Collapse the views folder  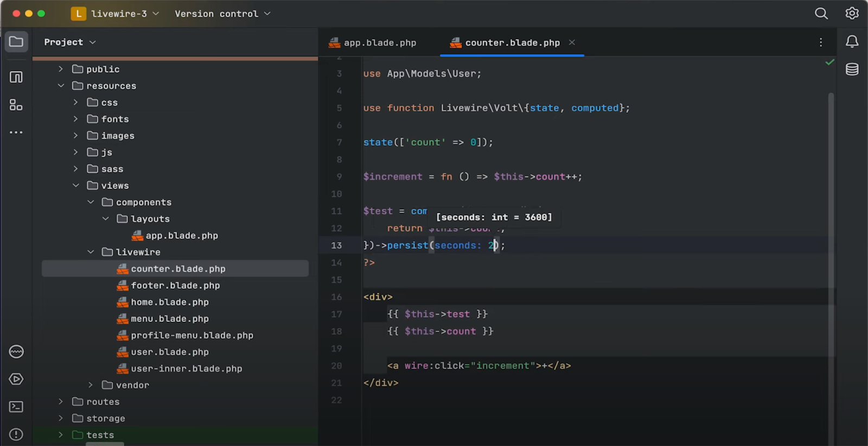point(76,185)
